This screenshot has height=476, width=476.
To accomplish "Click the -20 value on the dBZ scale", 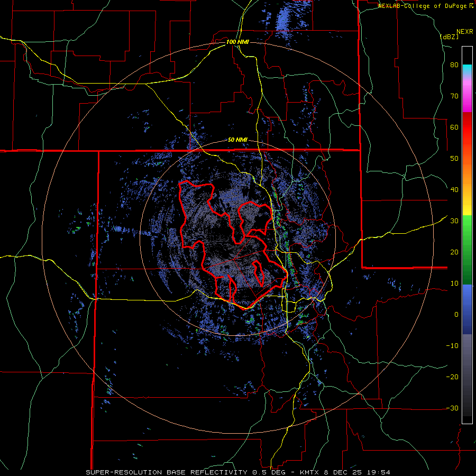I will point(452,377).
